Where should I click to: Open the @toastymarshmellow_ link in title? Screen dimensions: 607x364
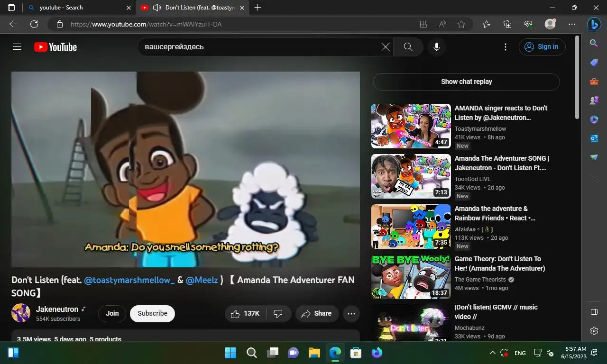[x=129, y=280]
